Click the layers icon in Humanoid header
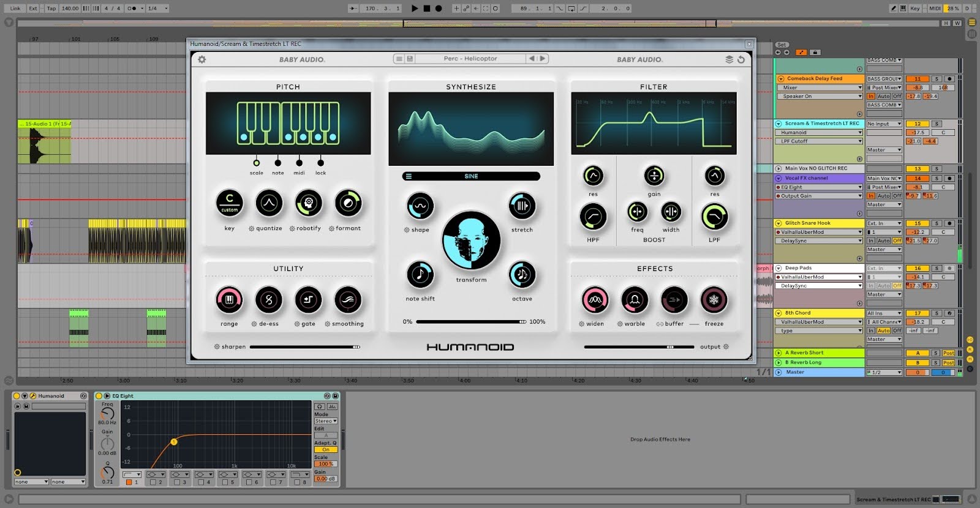Viewport: 980px width, 508px height. (729, 59)
